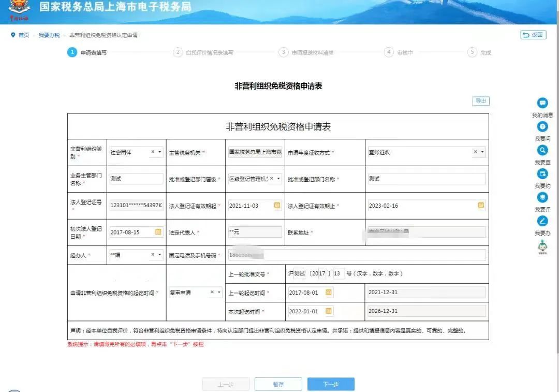
Task: Click the robot assistant mascot icon
Action: pyautogui.click(x=542, y=247)
